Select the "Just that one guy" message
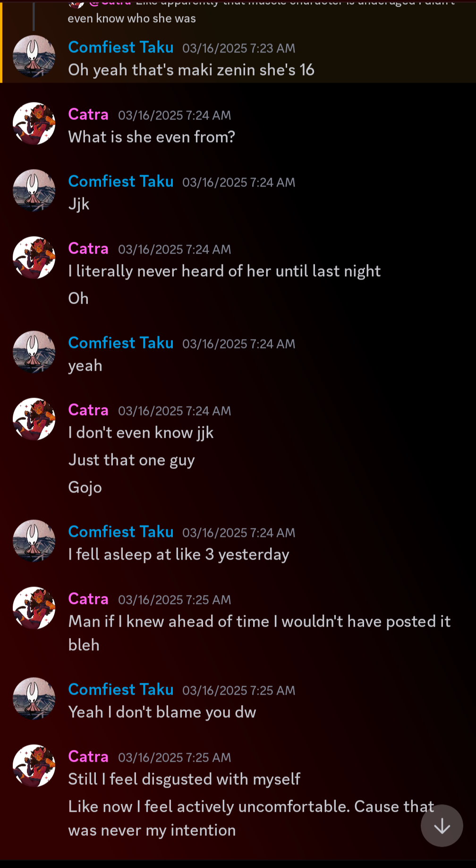Viewport: 476px width, 868px height. (x=131, y=460)
